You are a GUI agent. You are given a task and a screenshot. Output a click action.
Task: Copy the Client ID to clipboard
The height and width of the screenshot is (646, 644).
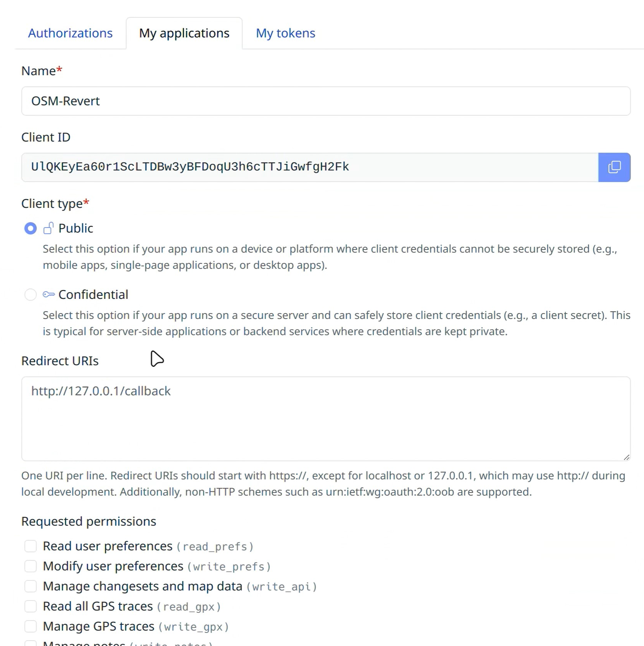(x=614, y=167)
